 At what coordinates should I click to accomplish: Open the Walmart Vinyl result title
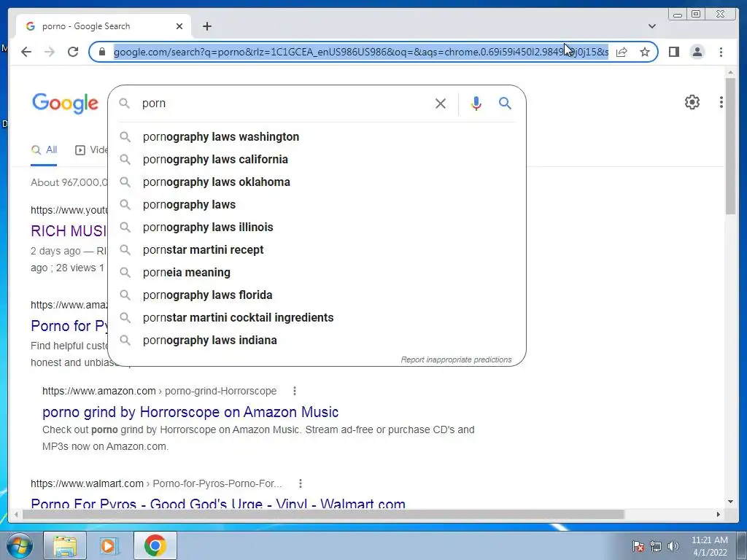point(218,504)
